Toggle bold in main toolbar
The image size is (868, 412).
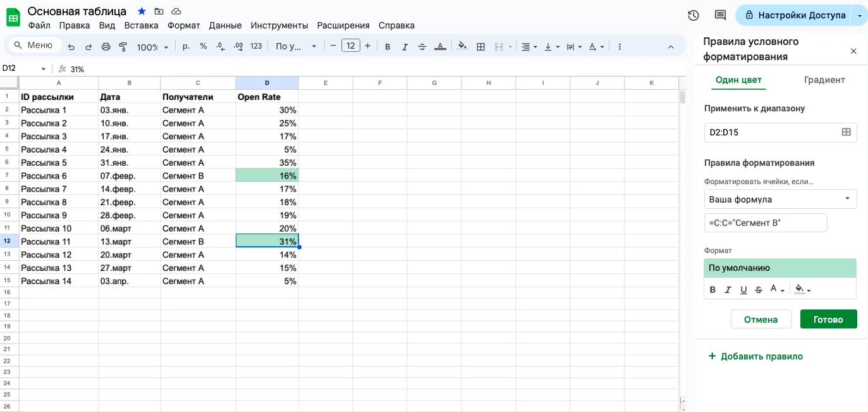pyautogui.click(x=388, y=46)
